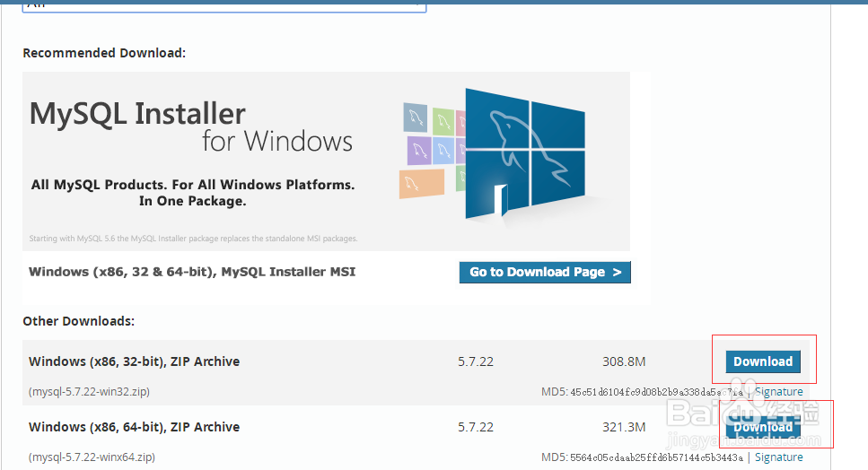This screenshot has height=470, width=868.
Task: Click version 5.7.22 in 64-bit row
Action: [x=476, y=427]
